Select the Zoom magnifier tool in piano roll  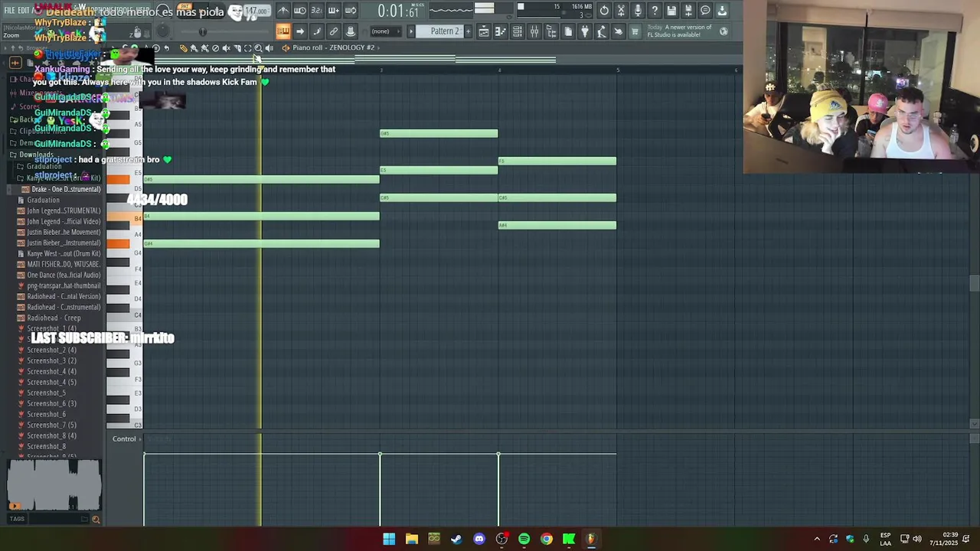258,48
